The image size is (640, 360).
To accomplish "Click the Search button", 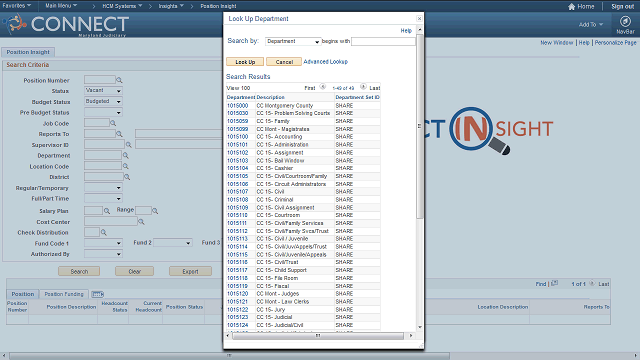I will point(79,271).
